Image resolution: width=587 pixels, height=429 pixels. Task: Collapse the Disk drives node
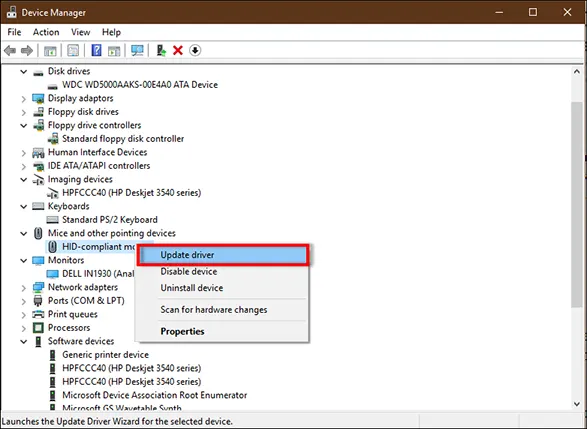(24, 72)
